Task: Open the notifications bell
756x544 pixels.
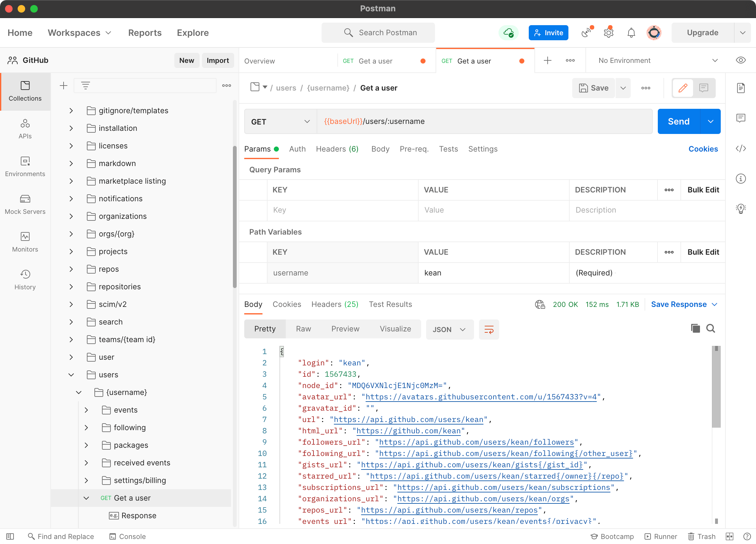Action: tap(631, 33)
